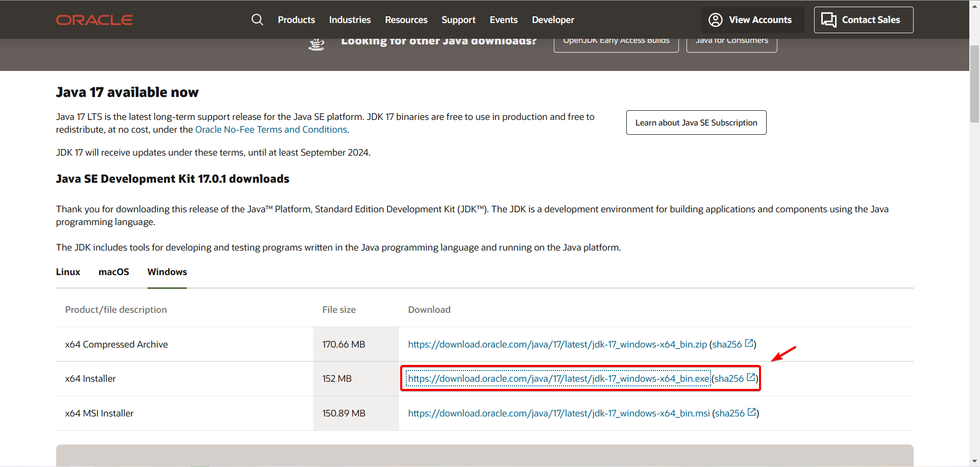Click Contact Sales button

[x=863, y=20]
